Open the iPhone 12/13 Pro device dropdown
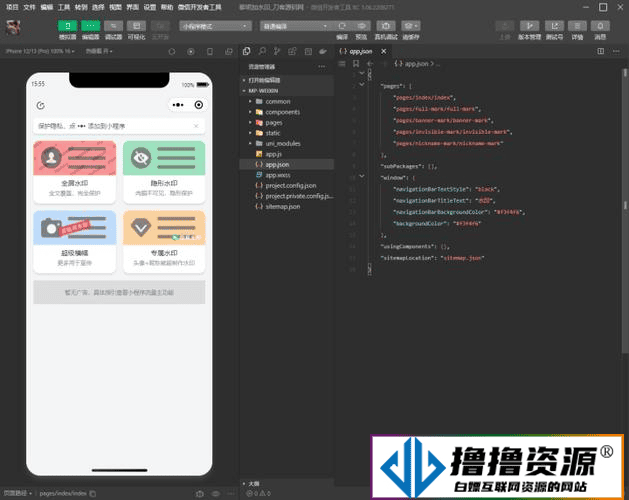This screenshot has width=629, height=500. coord(40,51)
